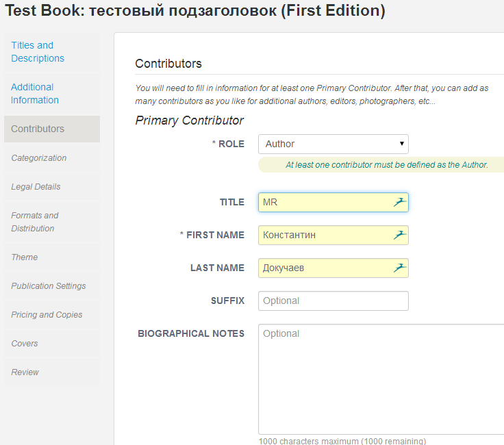Viewport: 504px width, 445px height.
Task: Click the Last Name field with Докучаев
Action: coord(333,268)
